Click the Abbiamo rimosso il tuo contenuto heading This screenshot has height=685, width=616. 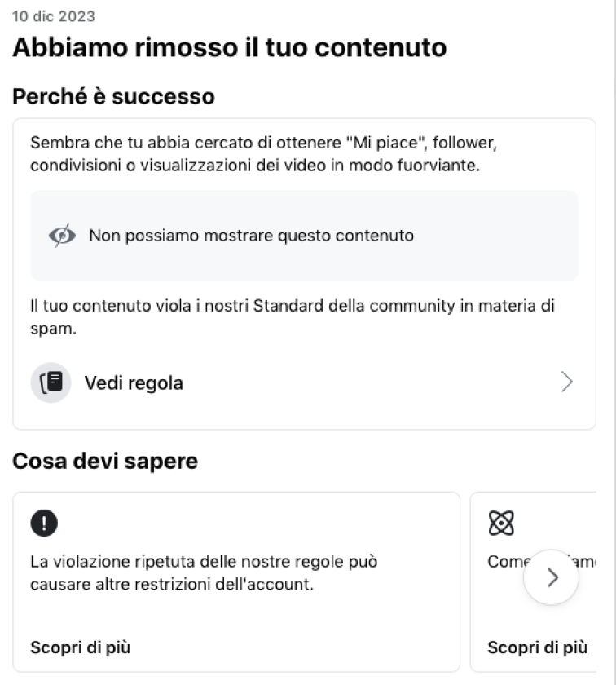click(x=230, y=47)
